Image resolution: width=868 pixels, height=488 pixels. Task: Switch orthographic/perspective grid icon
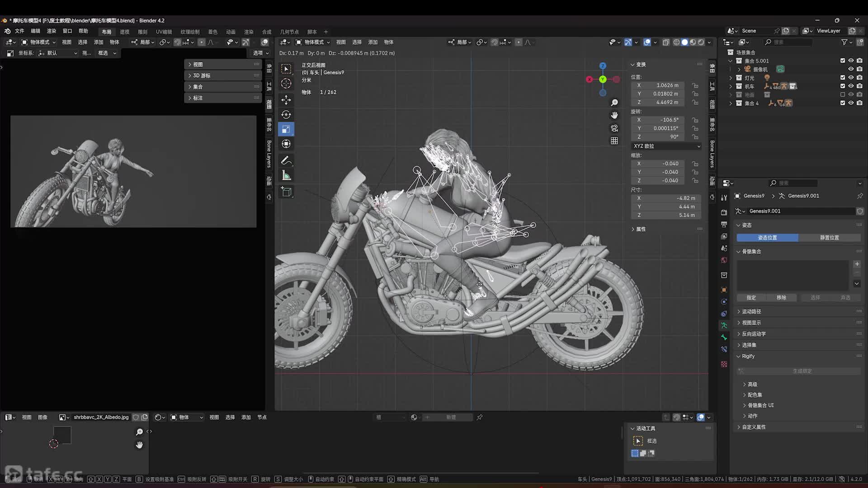pyautogui.click(x=614, y=141)
